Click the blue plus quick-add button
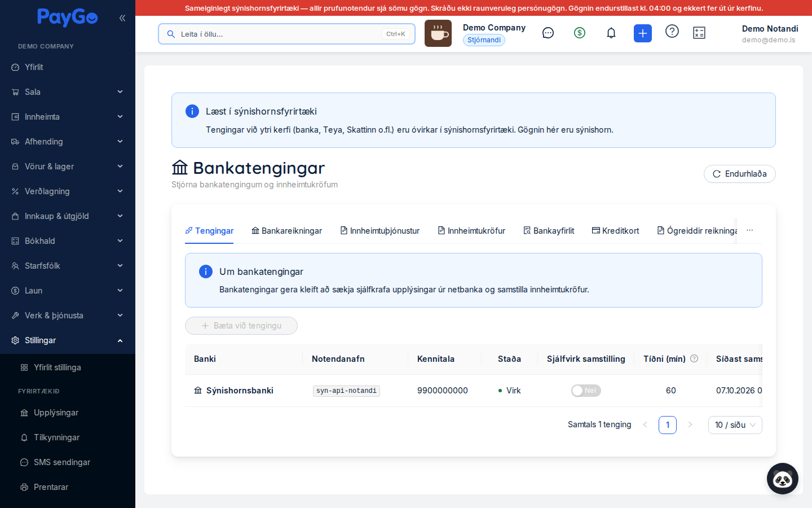The width and height of the screenshot is (812, 508). [x=643, y=33]
